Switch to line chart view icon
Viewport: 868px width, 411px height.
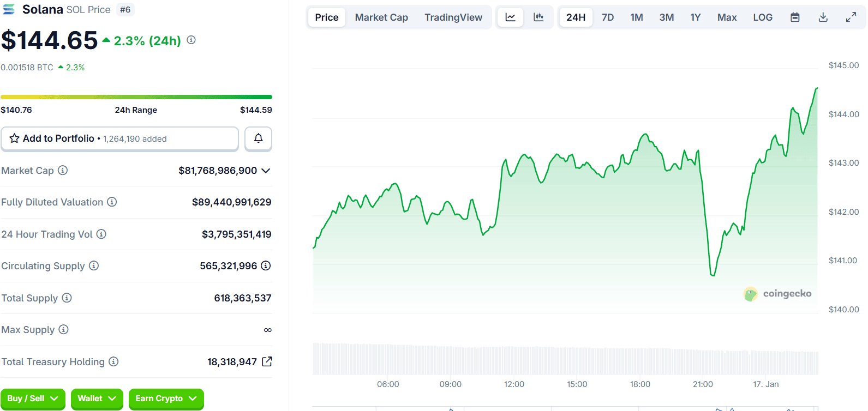point(510,17)
